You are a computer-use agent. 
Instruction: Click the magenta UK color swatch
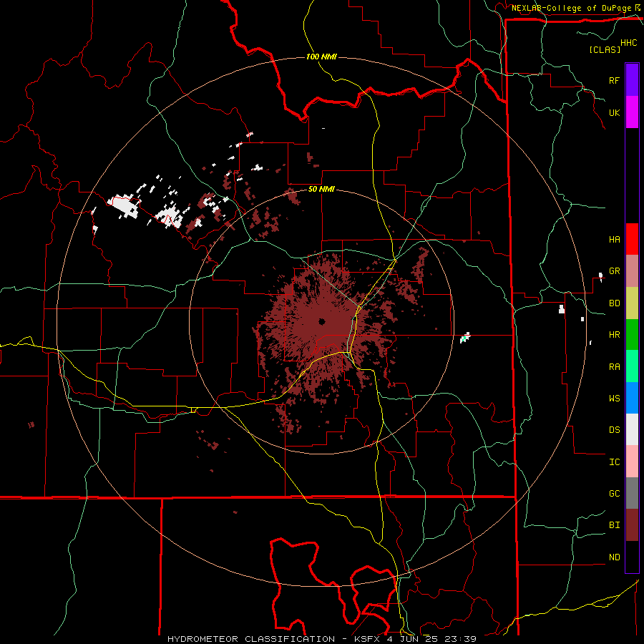point(632,112)
